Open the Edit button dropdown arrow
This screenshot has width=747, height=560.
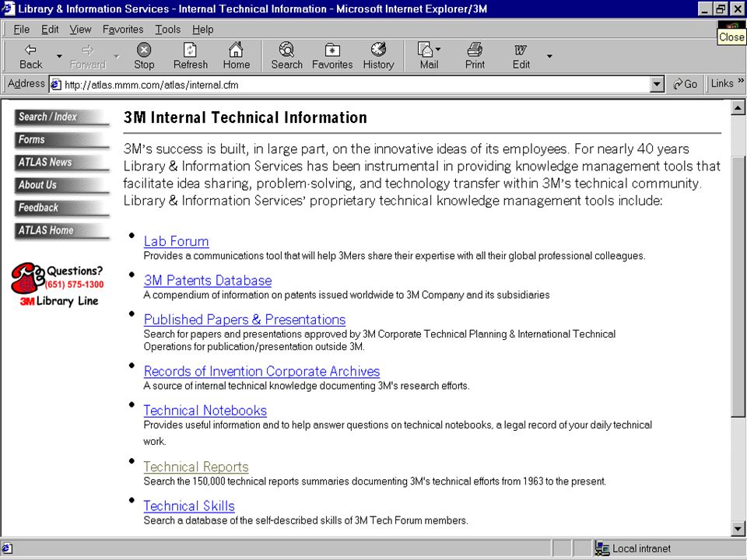coord(549,56)
